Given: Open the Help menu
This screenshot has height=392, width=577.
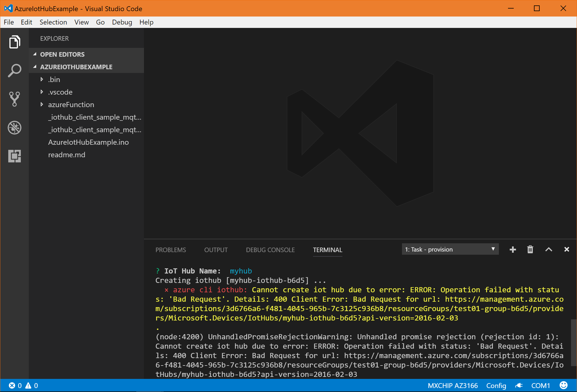Looking at the screenshot, I should tap(147, 22).
